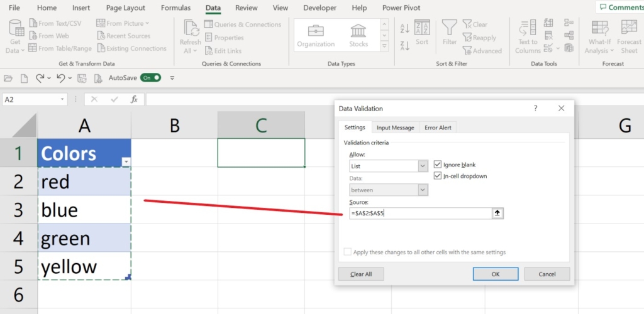This screenshot has width=644, height=314.
Task: Open the Name Box dropdown arrow
Action: pos(62,100)
